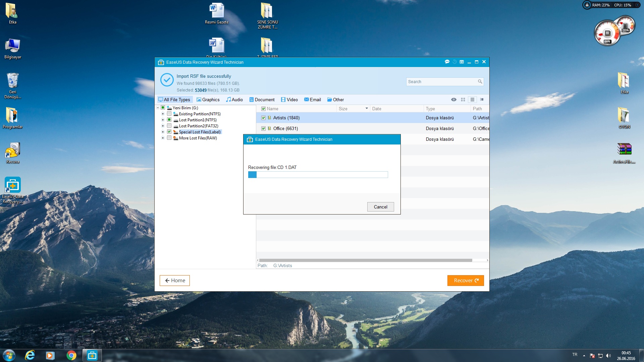Click the EaseUS taskbar button
This screenshot has width=644, height=362.
click(x=92, y=355)
